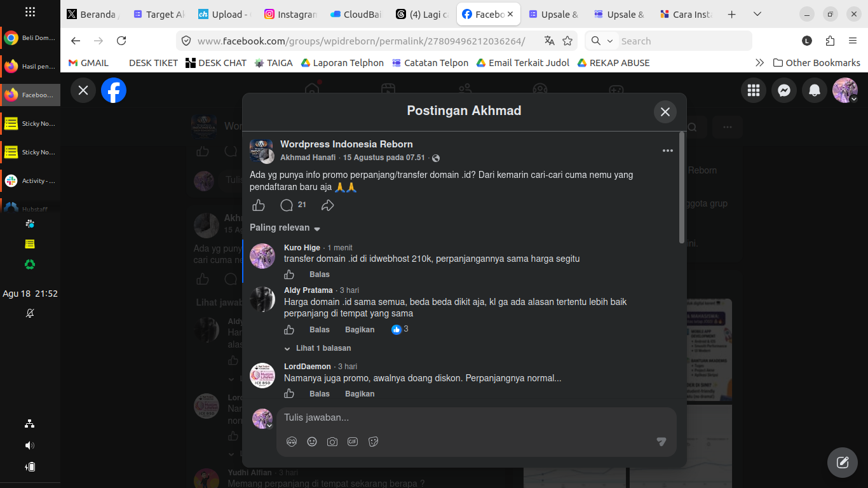Open the network icon in system tray
Screen dimensions: 868x488
(30, 424)
